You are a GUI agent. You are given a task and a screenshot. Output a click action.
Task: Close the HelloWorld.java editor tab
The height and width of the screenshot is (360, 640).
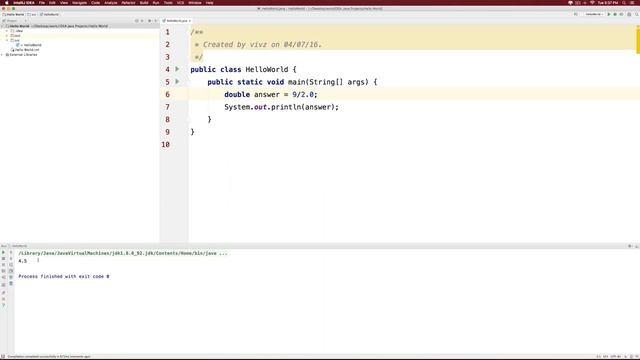(x=190, y=20)
